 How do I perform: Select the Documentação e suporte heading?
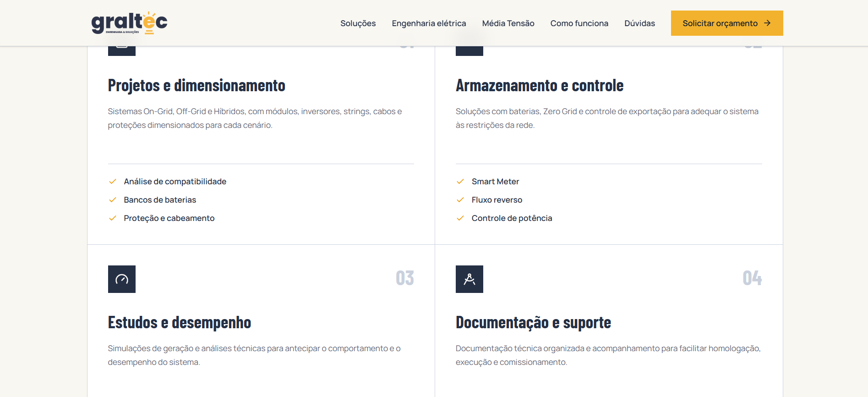[x=533, y=323]
